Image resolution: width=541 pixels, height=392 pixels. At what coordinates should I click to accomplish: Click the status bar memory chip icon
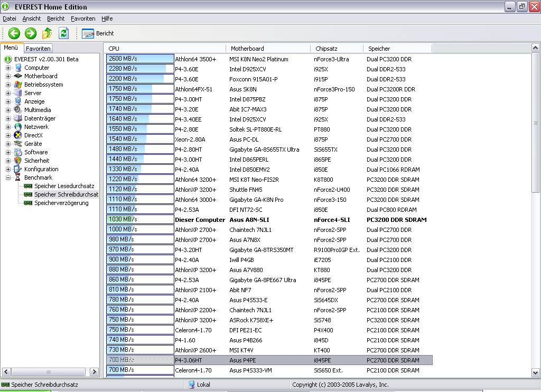[5, 385]
